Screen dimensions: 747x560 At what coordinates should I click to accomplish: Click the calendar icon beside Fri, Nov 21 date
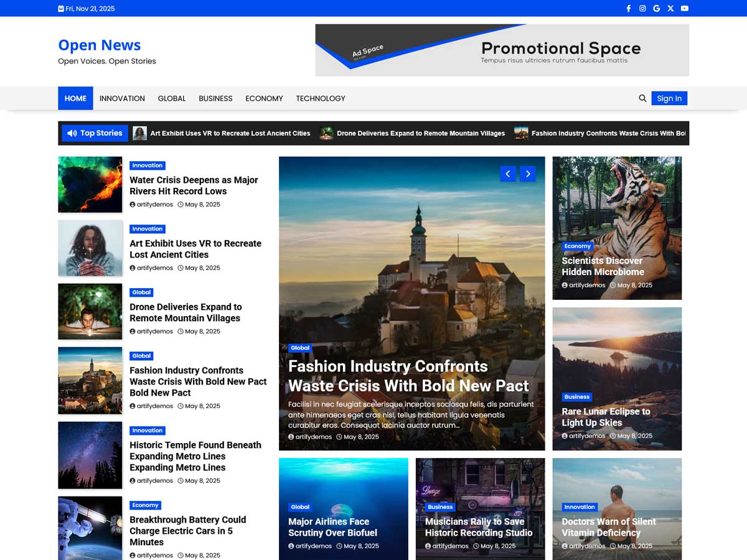pyautogui.click(x=60, y=8)
